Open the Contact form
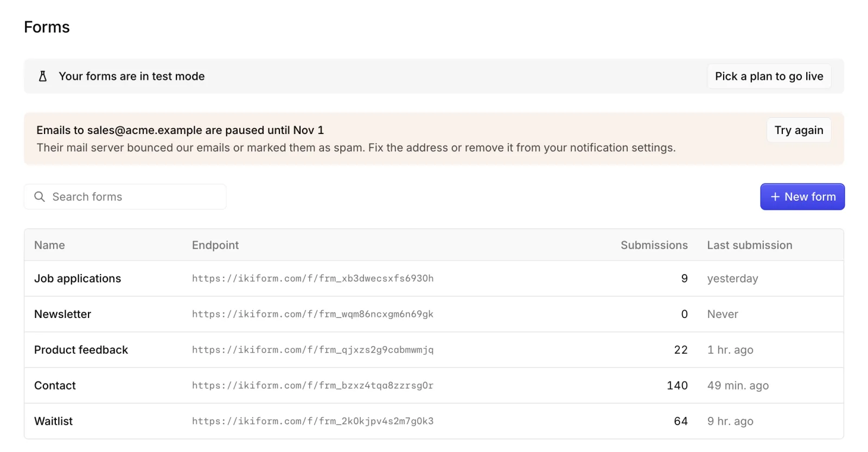Screen dimensions: 868x452 click(55, 386)
